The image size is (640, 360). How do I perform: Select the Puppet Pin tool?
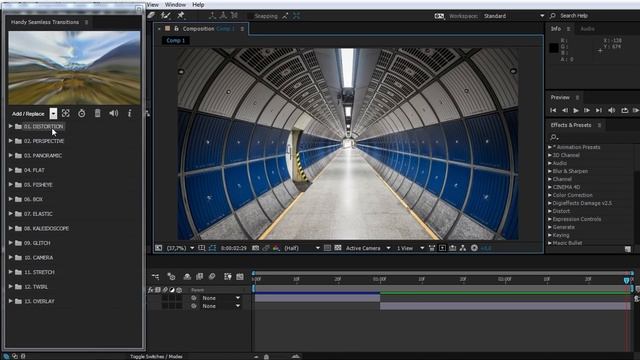tap(180, 16)
